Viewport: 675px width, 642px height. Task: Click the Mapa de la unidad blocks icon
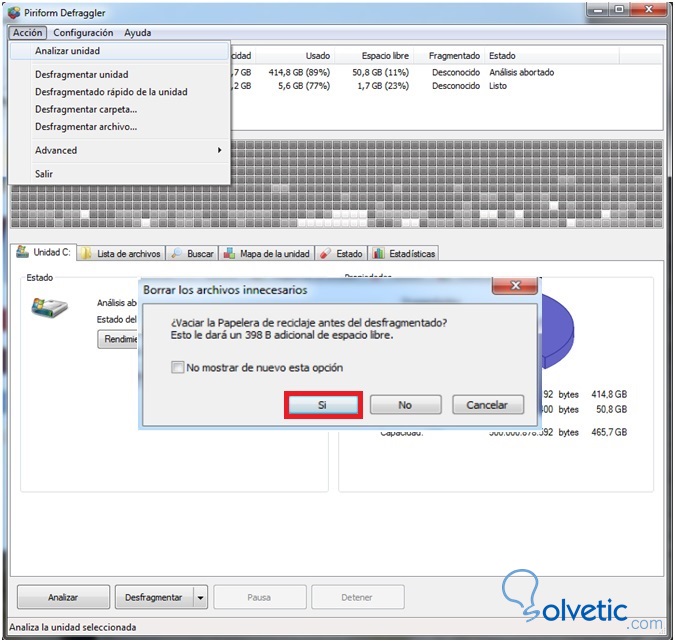[x=229, y=253]
